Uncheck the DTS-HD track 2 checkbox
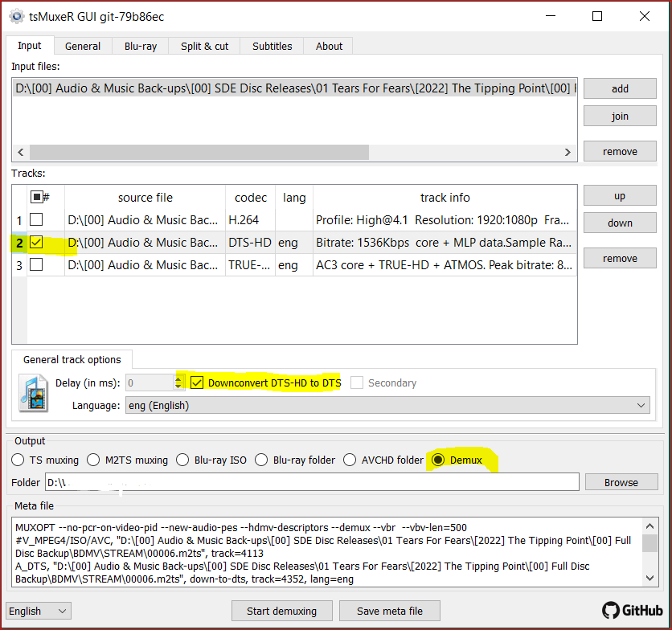 (x=36, y=242)
